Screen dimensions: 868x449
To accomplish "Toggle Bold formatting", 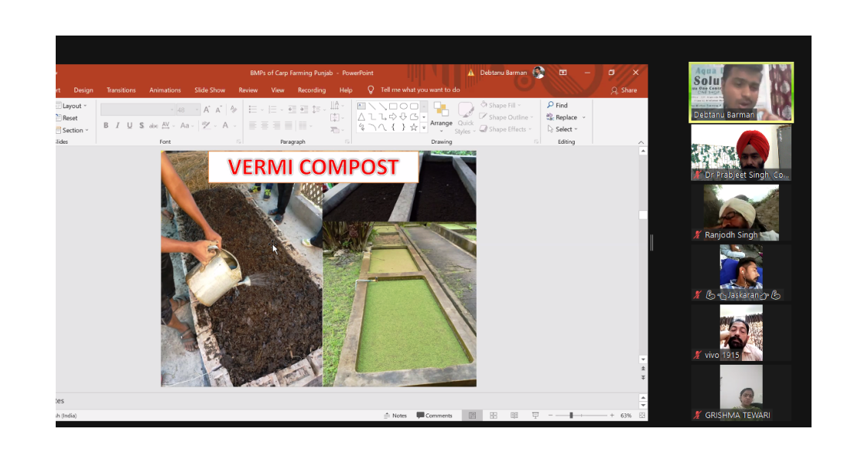I will pyautogui.click(x=106, y=125).
